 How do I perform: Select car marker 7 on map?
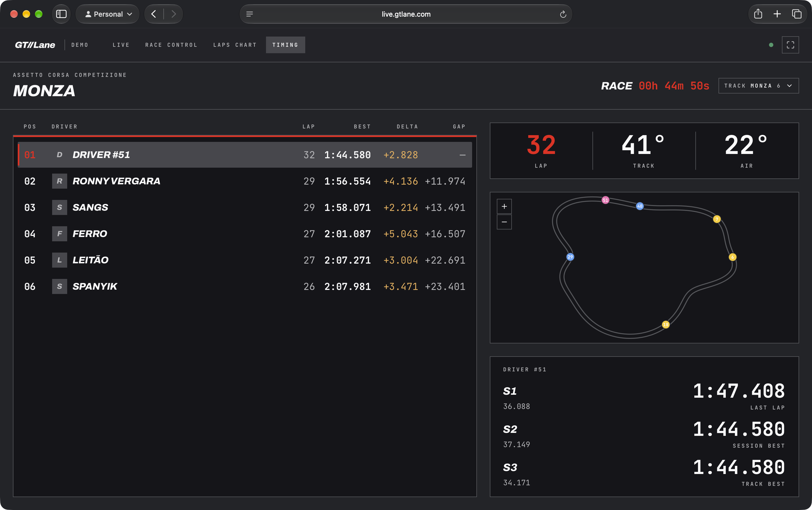coord(717,219)
